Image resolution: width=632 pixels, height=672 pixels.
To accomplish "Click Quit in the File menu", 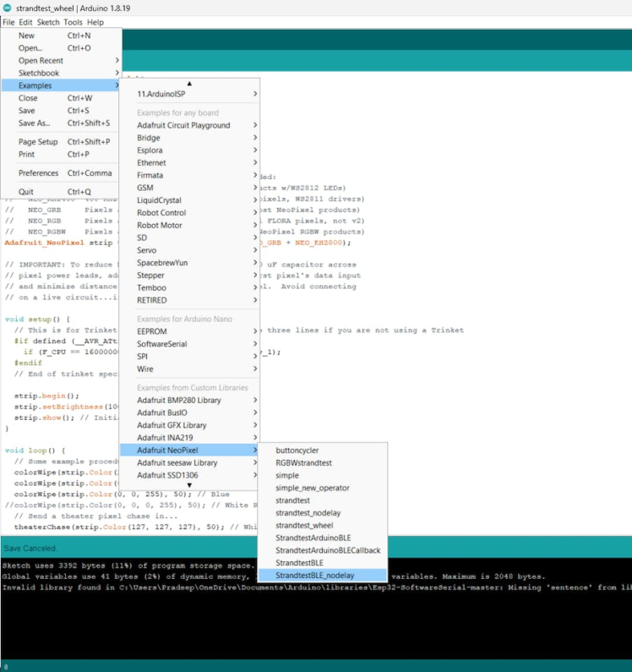I will click(26, 192).
